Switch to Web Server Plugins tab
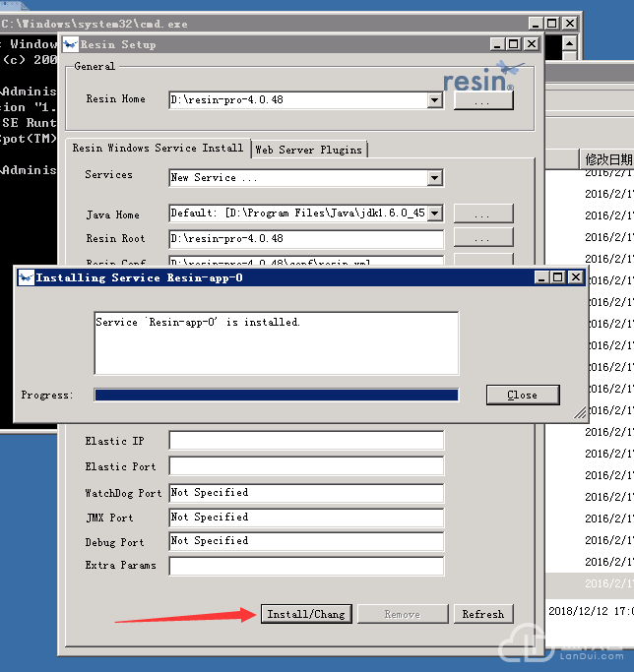The height and width of the screenshot is (672, 634). point(309,150)
